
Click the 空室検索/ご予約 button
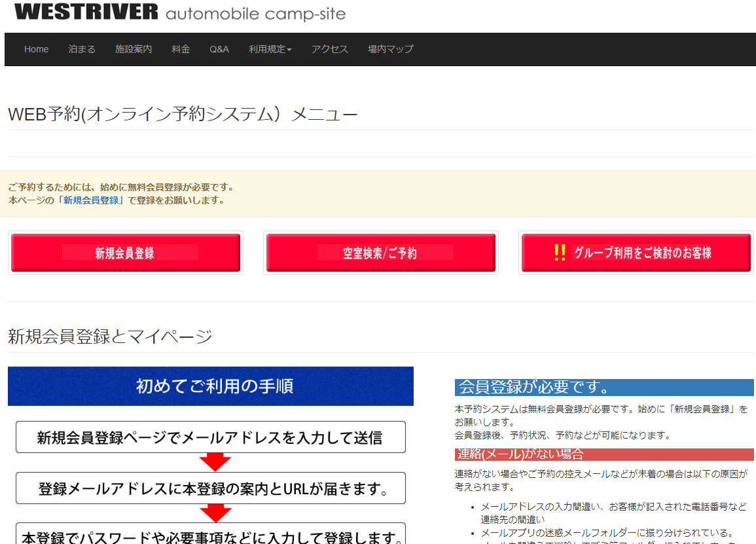380,253
